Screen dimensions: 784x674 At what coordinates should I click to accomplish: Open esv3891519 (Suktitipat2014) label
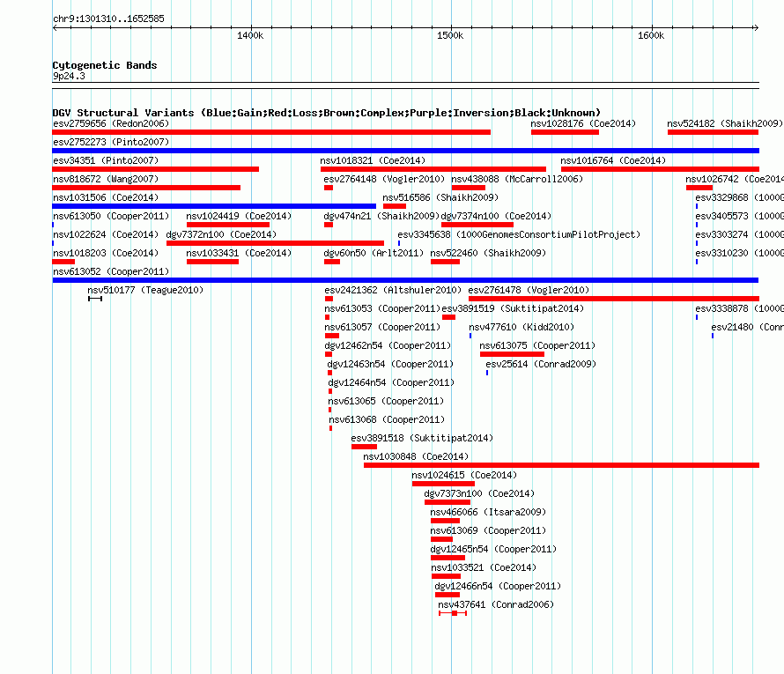point(513,308)
